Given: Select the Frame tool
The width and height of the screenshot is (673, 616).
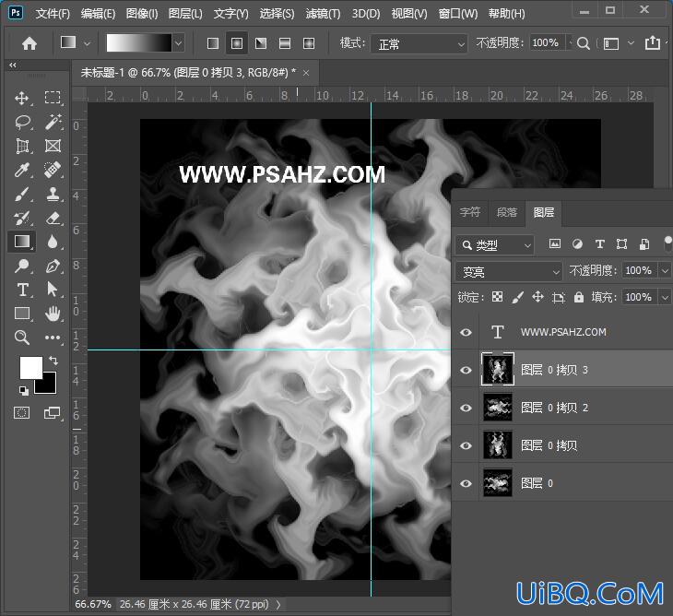Looking at the screenshot, I should (x=53, y=146).
